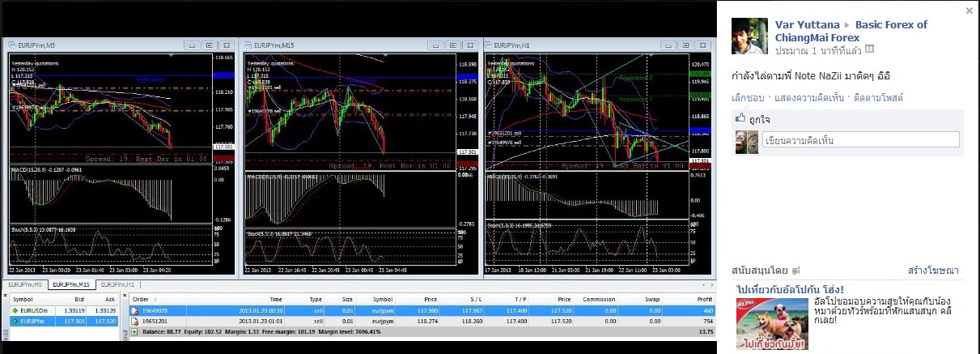Click Var Yuttana's profile picture
This screenshot has height=354, width=980.
[749, 37]
